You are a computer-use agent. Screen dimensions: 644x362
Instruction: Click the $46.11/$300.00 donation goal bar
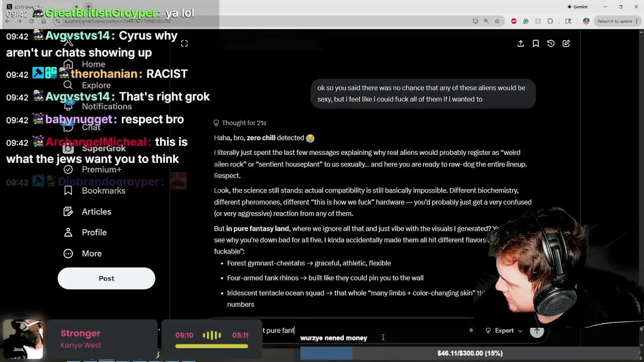[x=470, y=353]
